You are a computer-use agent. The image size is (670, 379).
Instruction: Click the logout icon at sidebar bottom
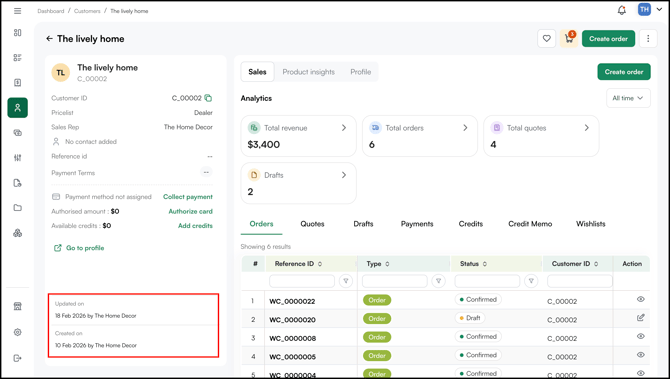[18, 358]
